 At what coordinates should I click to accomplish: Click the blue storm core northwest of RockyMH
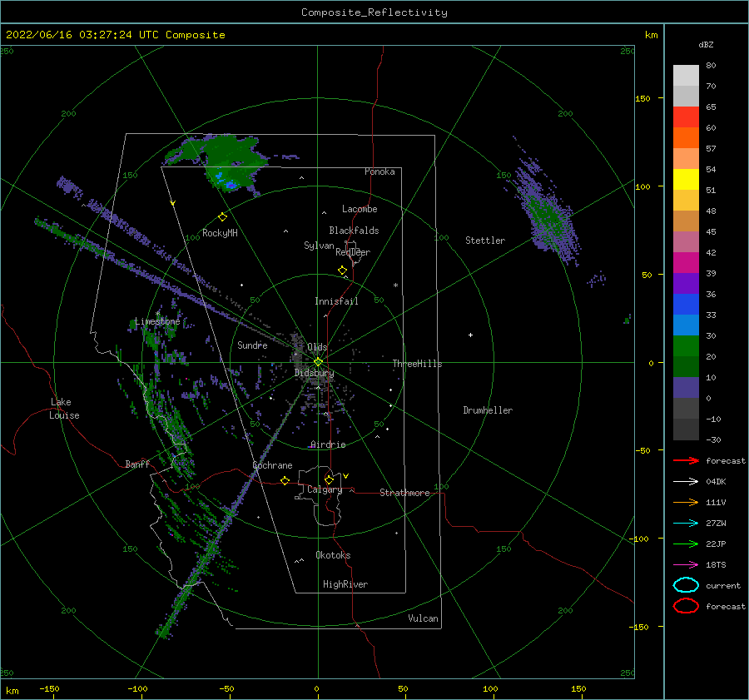tap(231, 185)
